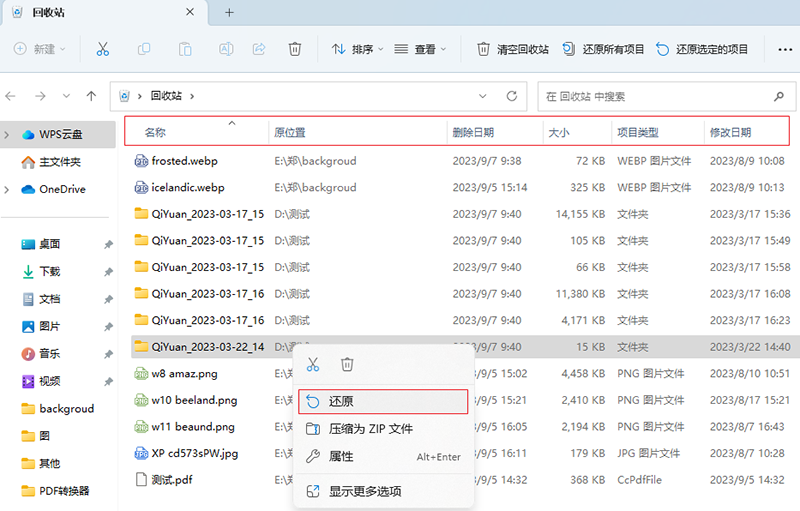The height and width of the screenshot is (511, 800).
Task: Click the XP cd573sPW.jpg file icon
Action: point(141,453)
